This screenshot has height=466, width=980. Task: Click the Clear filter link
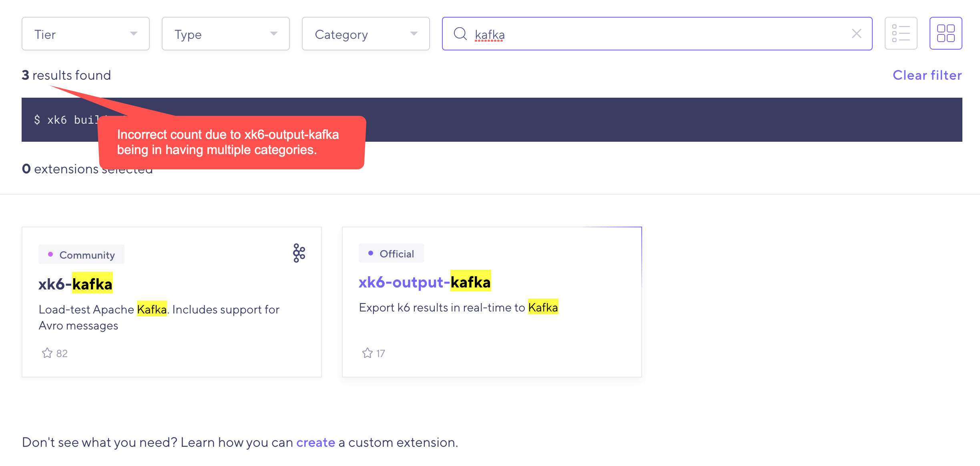pos(927,75)
